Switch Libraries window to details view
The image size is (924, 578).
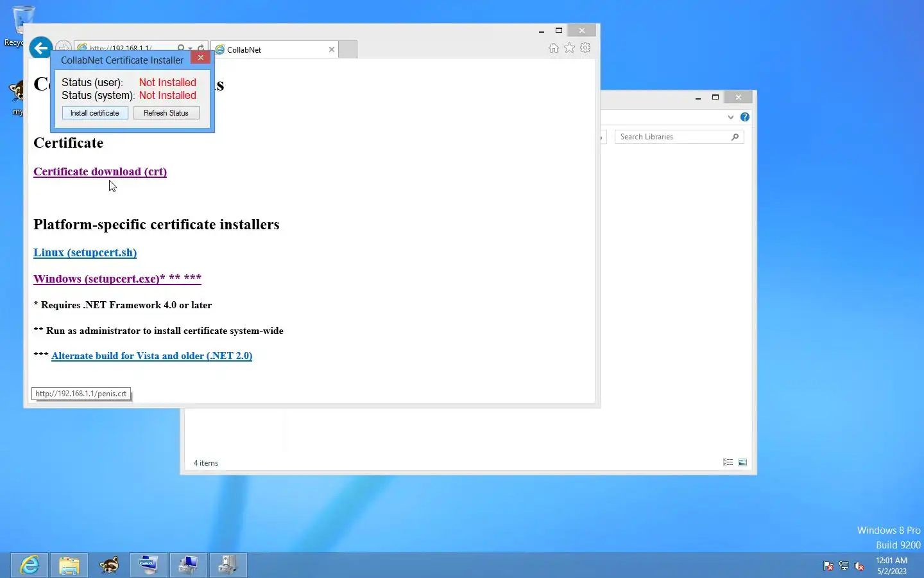(x=728, y=462)
